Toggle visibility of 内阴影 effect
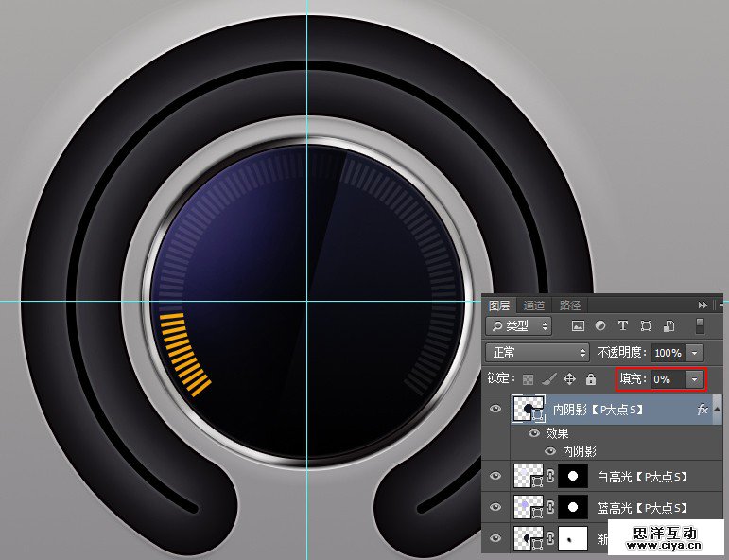The width and height of the screenshot is (729, 560). coord(549,451)
